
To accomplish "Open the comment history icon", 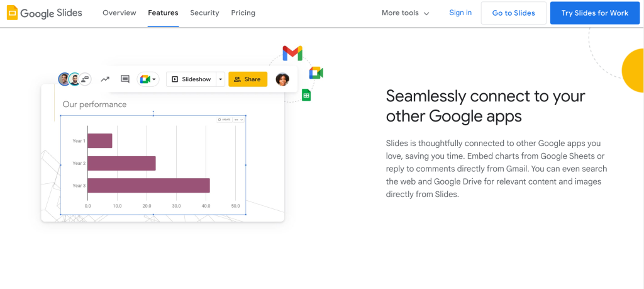I will [x=125, y=79].
